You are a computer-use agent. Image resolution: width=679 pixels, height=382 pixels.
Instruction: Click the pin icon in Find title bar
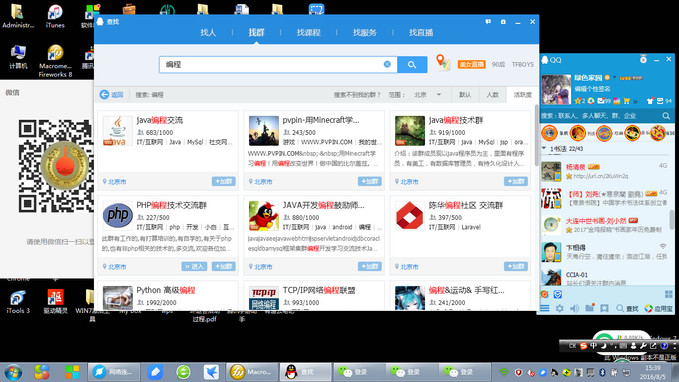(503, 22)
